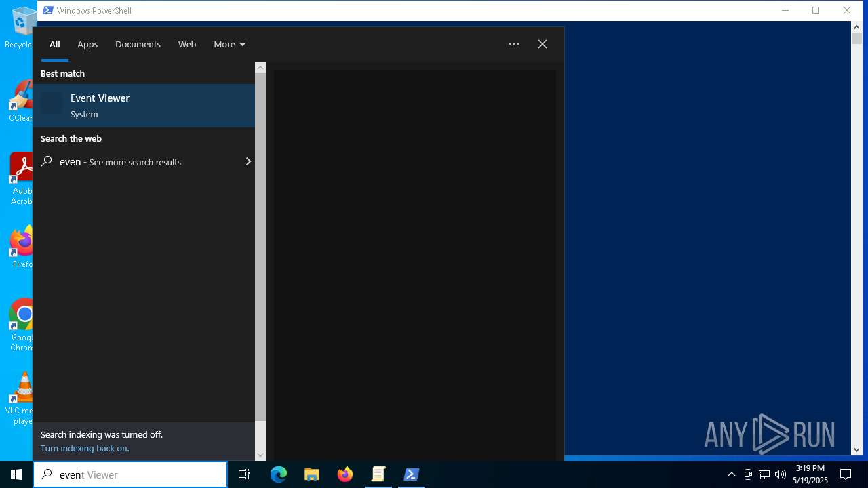Screen dimensions: 868x488
Task: Click the tray icon beside network
Action: (748, 474)
